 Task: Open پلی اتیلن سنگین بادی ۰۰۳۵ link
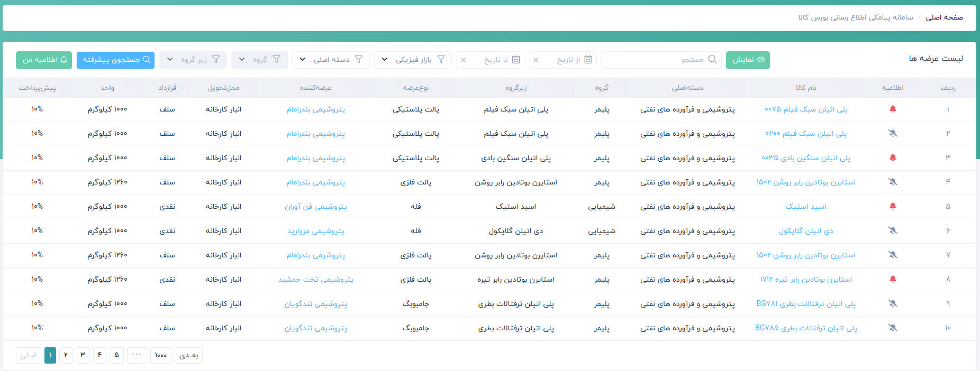pyautogui.click(x=806, y=158)
